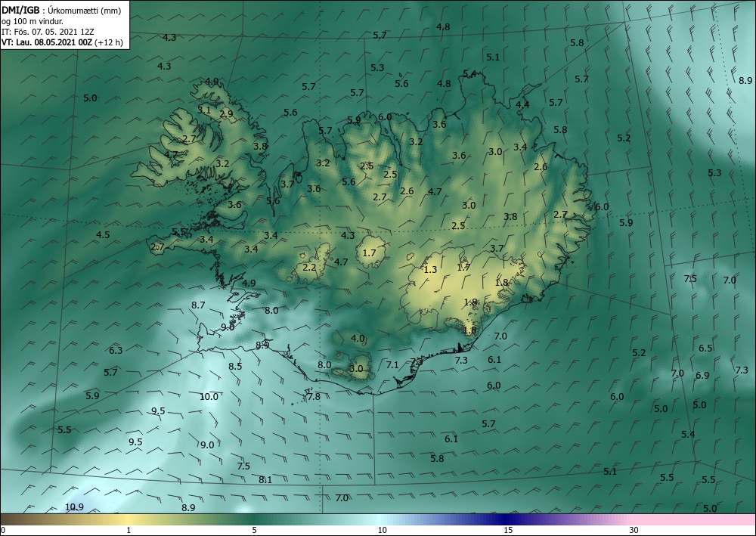Viewport: 756px width, 536px height.
Task: Click the color scale tick label 10
Action: 382,530
